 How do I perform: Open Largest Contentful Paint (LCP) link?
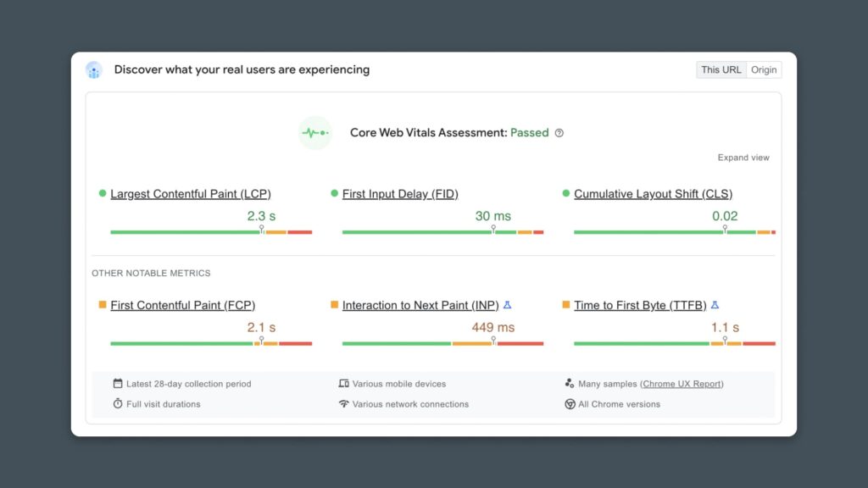coord(191,194)
